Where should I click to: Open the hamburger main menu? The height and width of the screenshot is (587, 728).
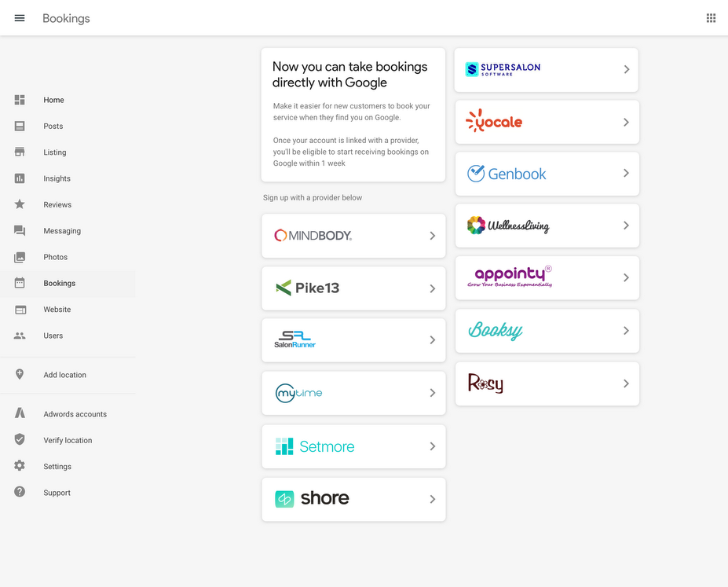[x=20, y=18]
